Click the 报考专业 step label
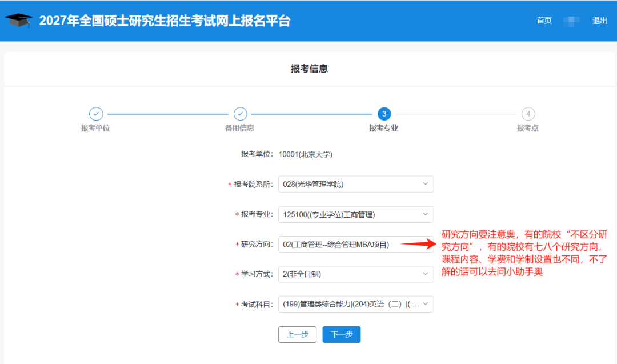The height and width of the screenshot is (364, 617). pos(384,128)
